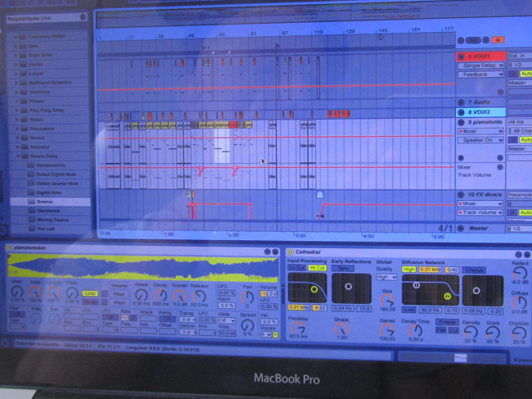Expand the Ping Pong Delay folder
The width and height of the screenshot is (532, 399).
16,111
